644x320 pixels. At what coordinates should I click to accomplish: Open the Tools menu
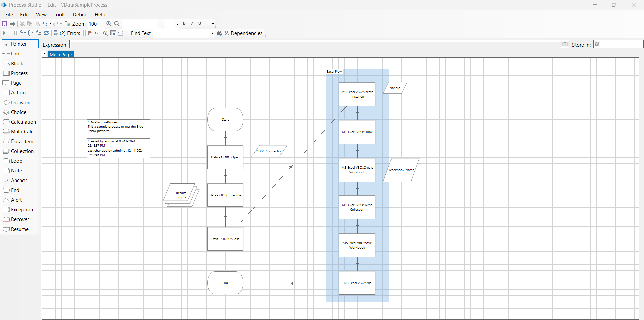pyautogui.click(x=59, y=15)
